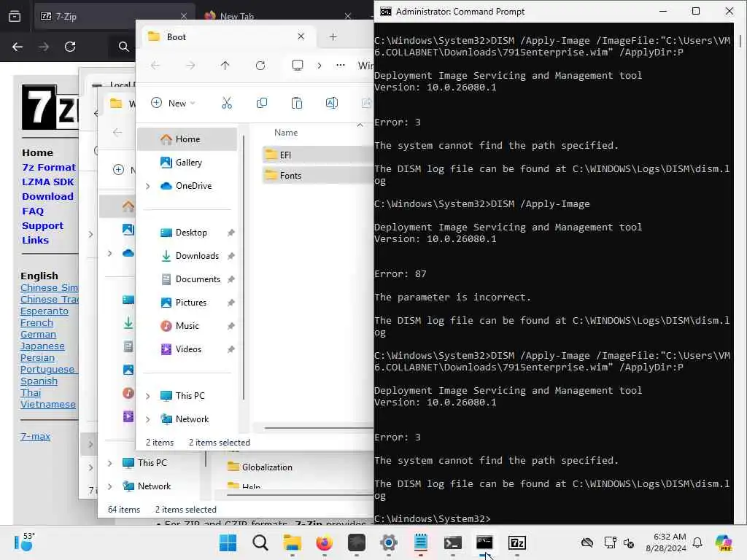Open File Explorer from taskbar
Image resolution: width=747 pixels, height=560 pixels.
pos(292,542)
